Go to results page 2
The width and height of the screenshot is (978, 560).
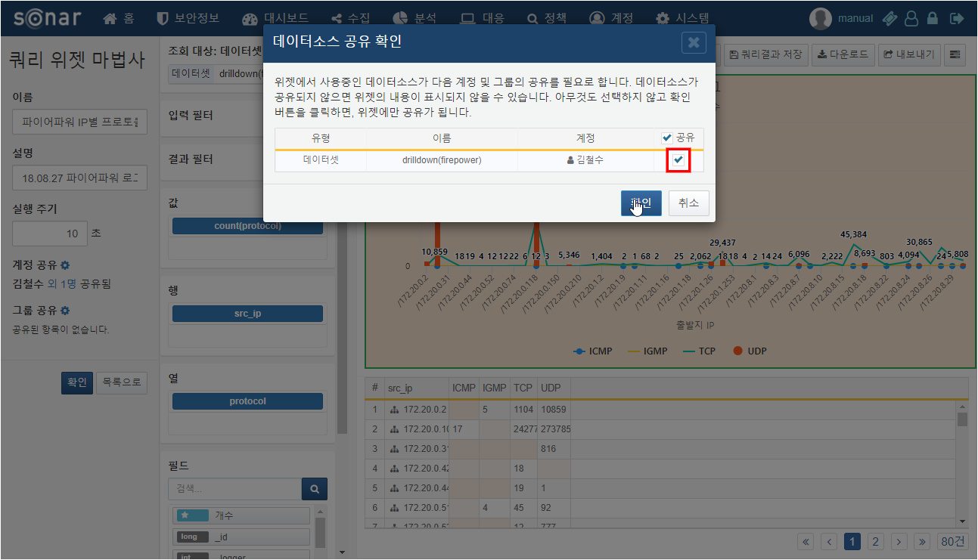tap(876, 541)
